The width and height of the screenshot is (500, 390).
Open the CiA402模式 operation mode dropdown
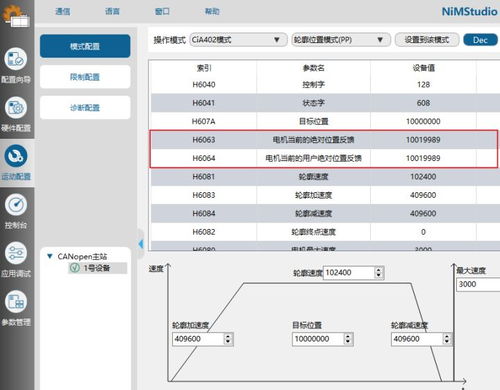(238, 40)
